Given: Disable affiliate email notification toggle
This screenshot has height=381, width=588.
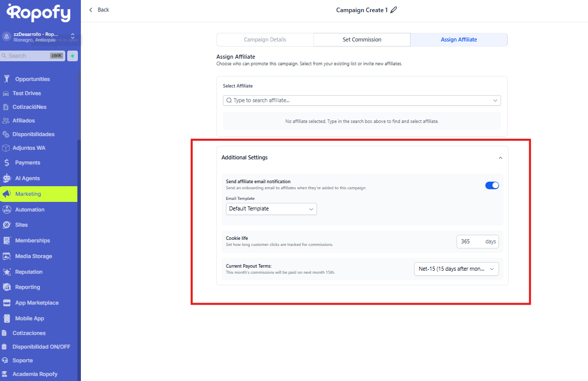Looking at the screenshot, I should point(492,185).
